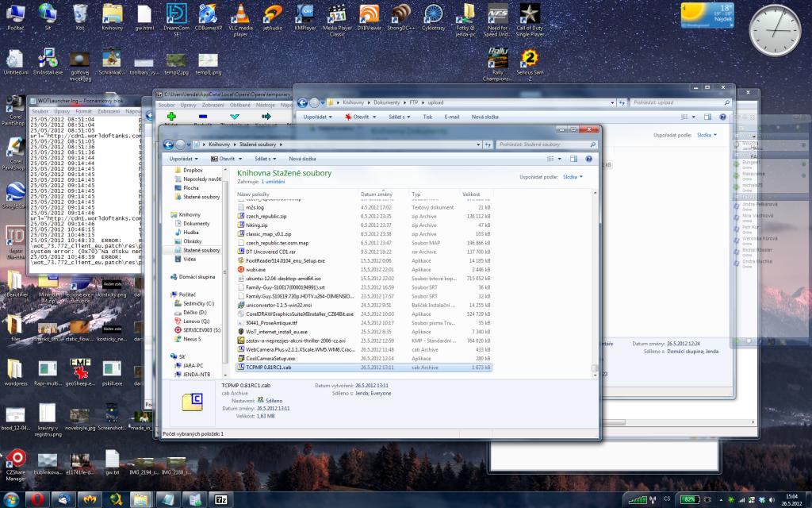
Task: Expand Sdílet s dropdown in Stažené soubory window
Action: 266,159
